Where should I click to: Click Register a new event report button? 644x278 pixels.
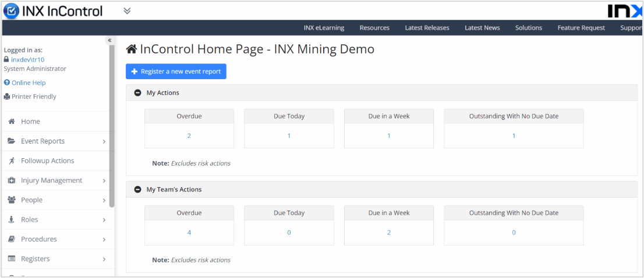[x=176, y=72]
